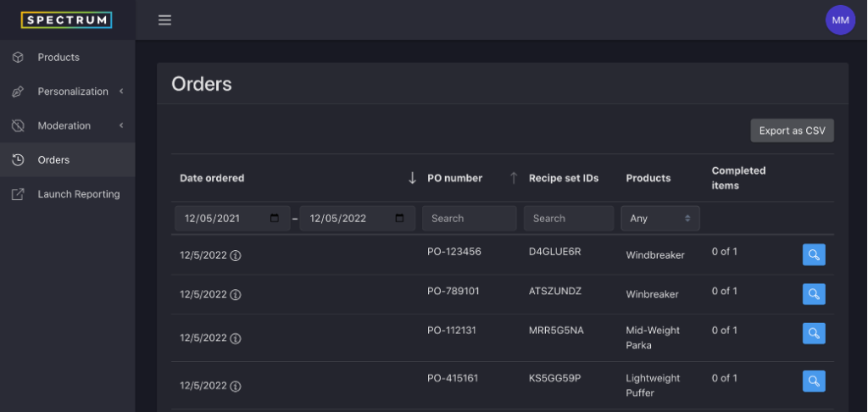Open the MM user avatar menu
This screenshot has height=412, width=868.
click(840, 20)
